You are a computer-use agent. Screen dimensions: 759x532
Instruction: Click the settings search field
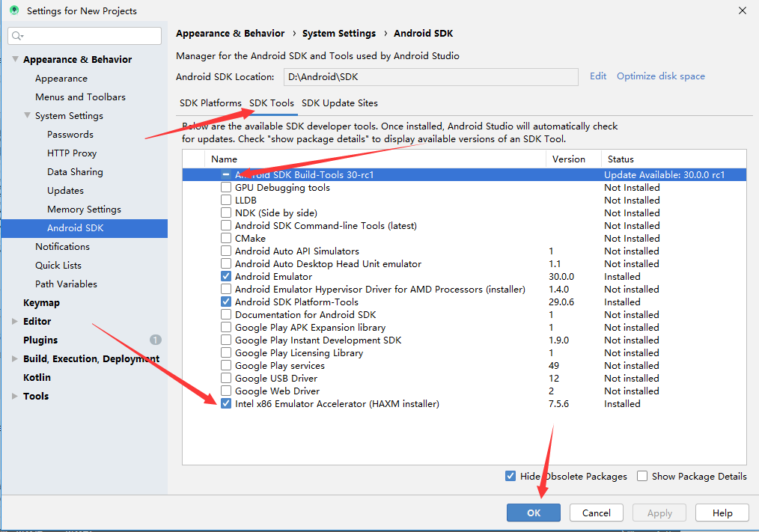coord(85,36)
